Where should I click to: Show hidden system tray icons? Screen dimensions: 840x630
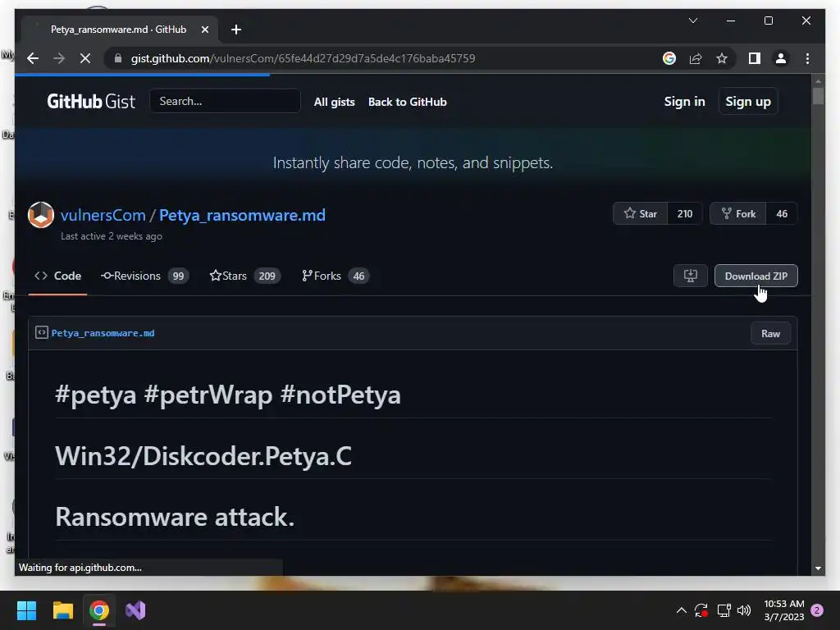point(682,610)
